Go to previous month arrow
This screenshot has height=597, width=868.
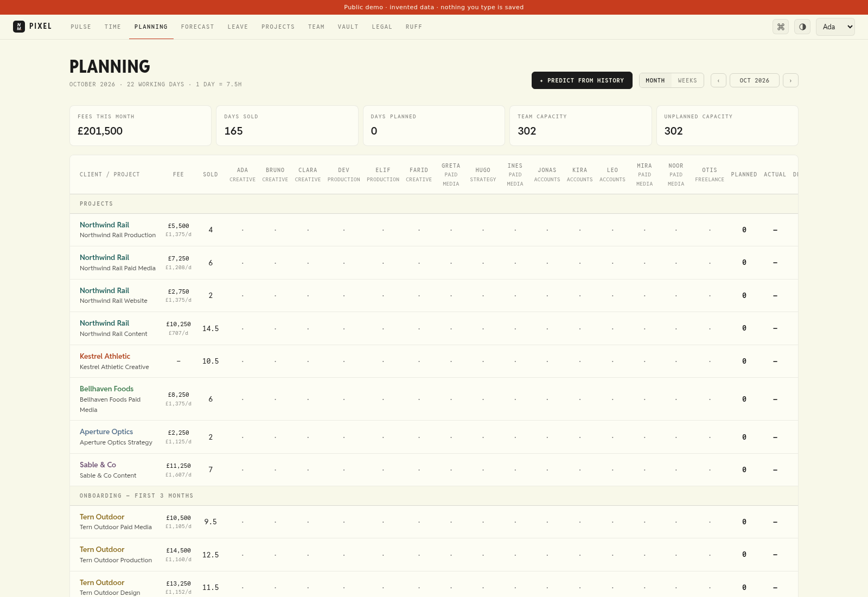click(x=718, y=80)
